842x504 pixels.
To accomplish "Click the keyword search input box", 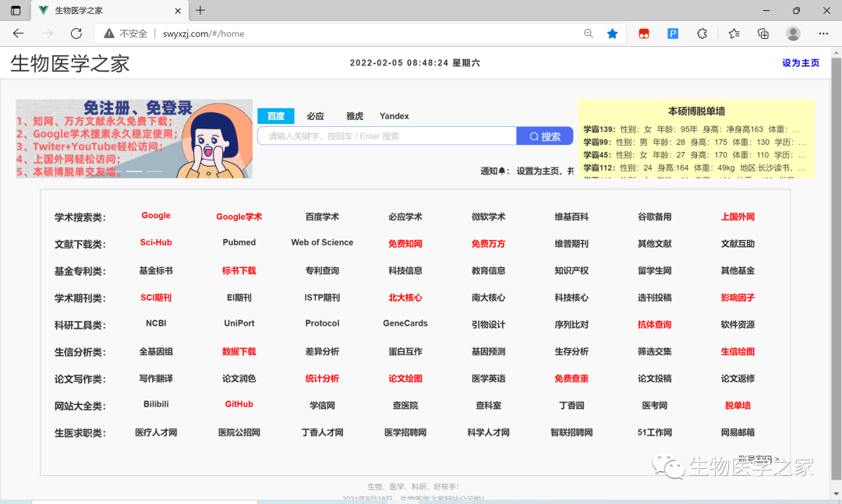I will point(387,136).
